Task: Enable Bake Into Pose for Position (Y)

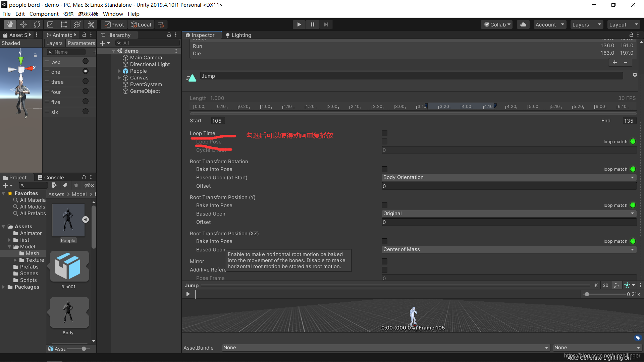Action: [384, 205]
